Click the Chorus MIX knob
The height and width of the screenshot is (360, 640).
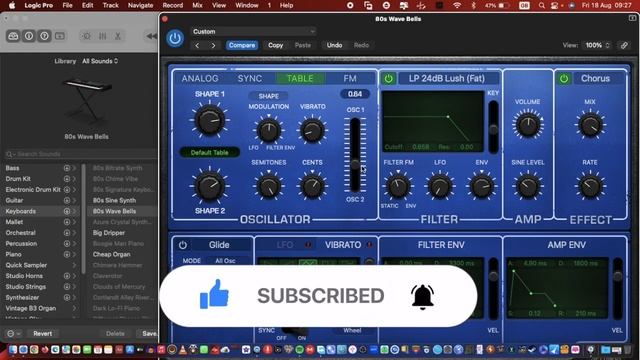(x=590, y=125)
